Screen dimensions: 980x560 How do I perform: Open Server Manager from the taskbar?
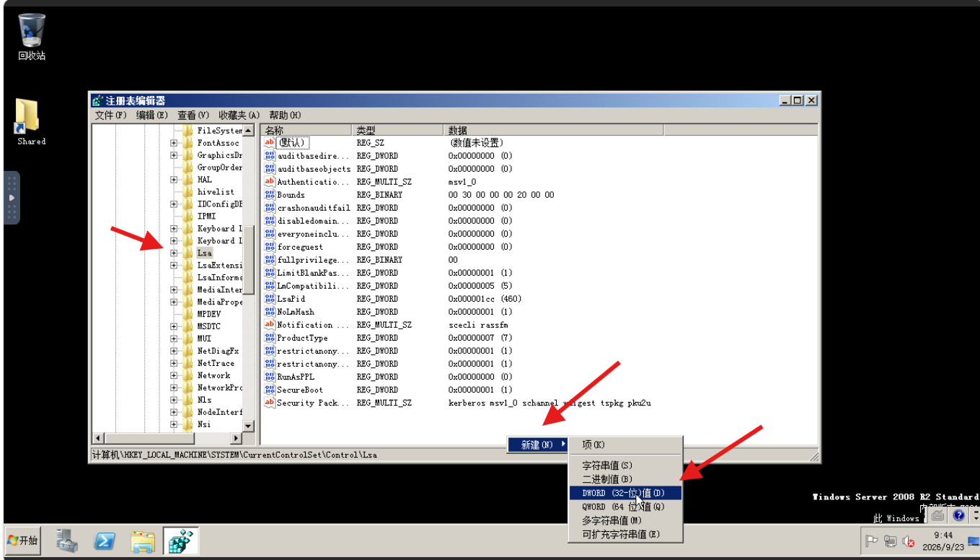(68, 541)
